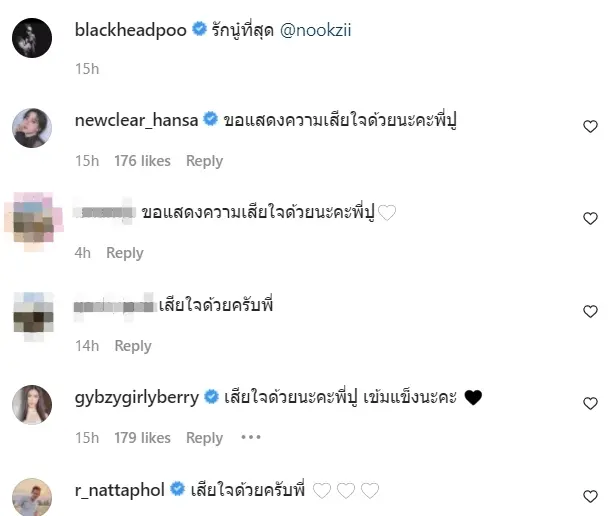Viewport: 611px width, 516px height.
Task: Like r_nattaphol's comment with heart icon
Action: coord(590,496)
